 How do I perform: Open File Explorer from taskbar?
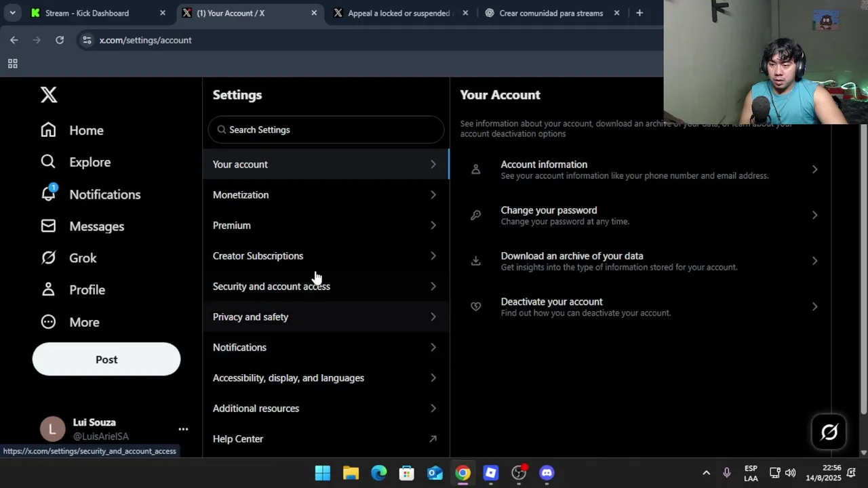(x=351, y=473)
